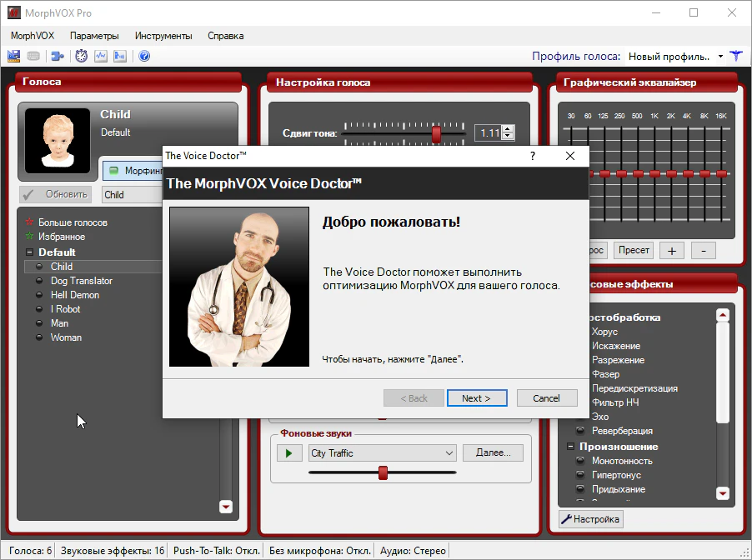Toggle the Реверберация effect on
Viewport: 752px width, 560px height.
click(580, 431)
